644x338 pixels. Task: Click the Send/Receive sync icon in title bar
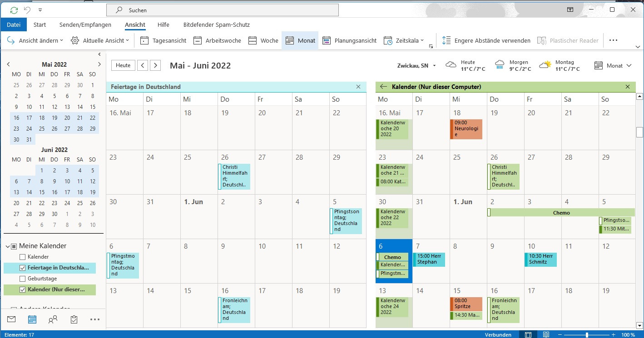[x=14, y=10]
